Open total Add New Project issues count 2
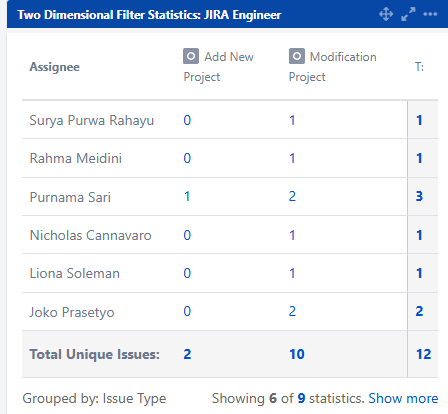 pyautogui.click(x=187, y=354)
